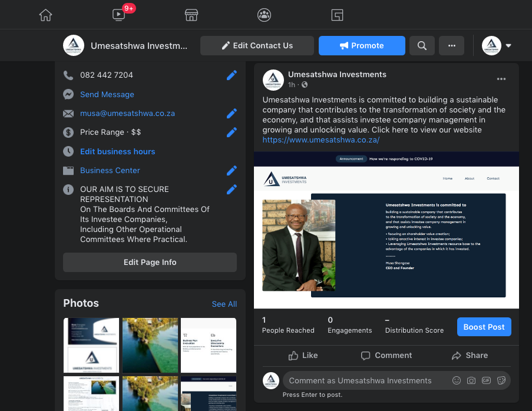Click the Send Message link

(x=107, y=94)
